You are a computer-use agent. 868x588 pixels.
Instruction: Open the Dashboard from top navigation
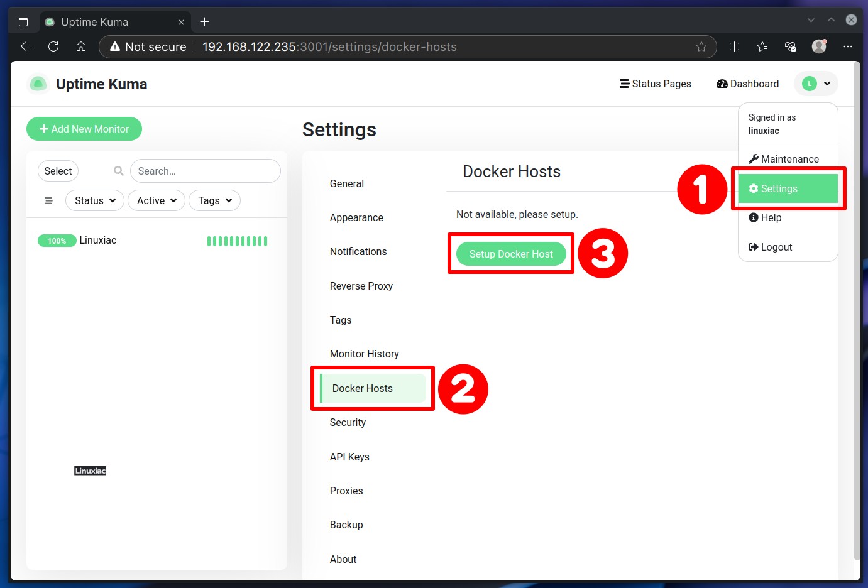click(748, 84)
